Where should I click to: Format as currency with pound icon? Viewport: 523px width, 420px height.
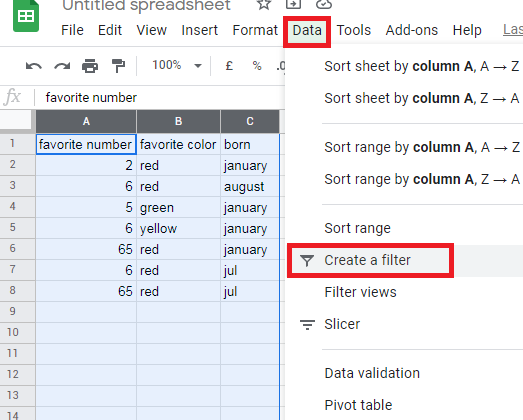(229, 65)
